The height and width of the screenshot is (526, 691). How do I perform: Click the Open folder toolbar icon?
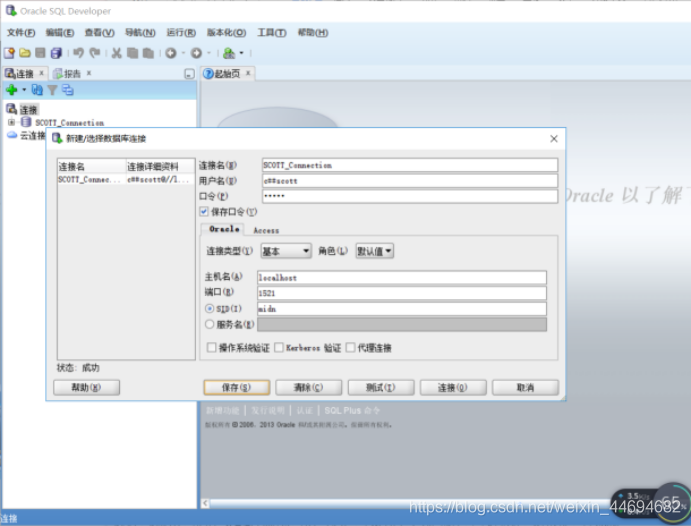click(x=25, y=53)
